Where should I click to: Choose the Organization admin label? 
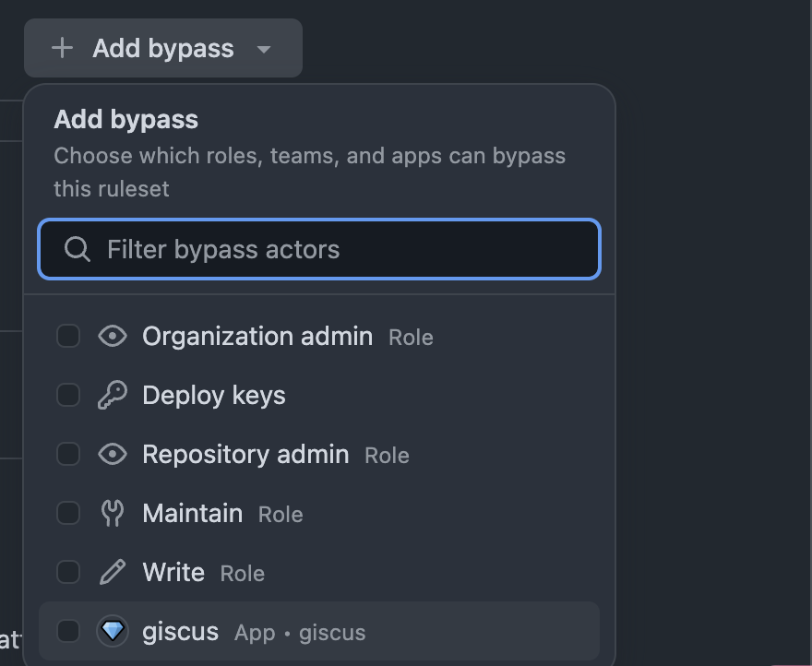257,336
